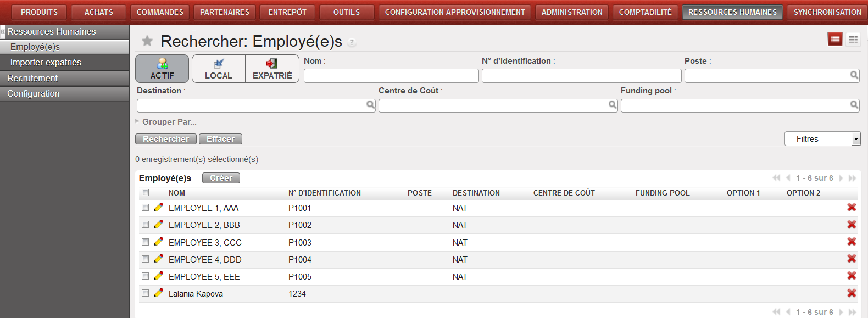Delete EMPLOYEE 3, CCC with red X
The image size is (868, 318).
[x=852, y=242]
